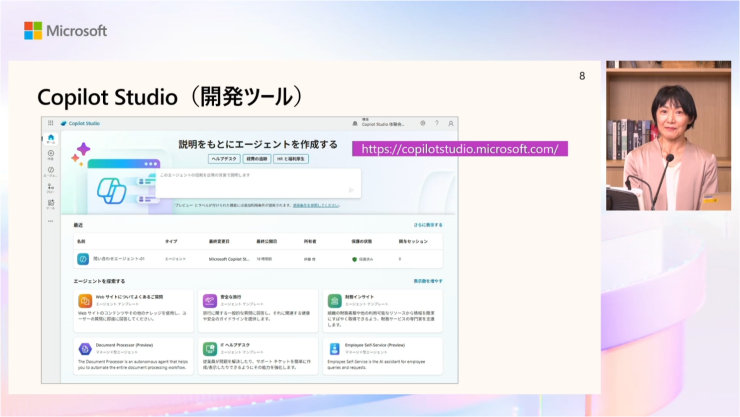Click さらに表示する link beside recent list
Viewport: 740px width, 417px height.
[x=428, y=225]
